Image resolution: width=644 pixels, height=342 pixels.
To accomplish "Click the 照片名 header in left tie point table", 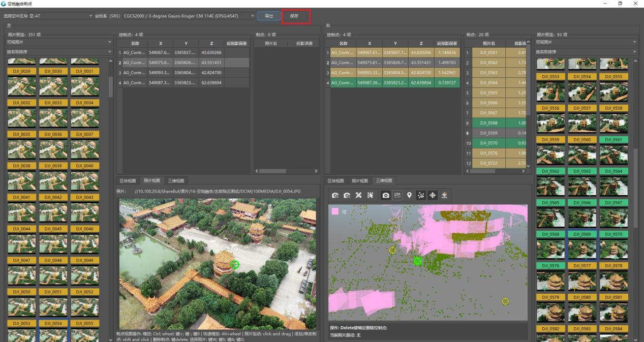I will (x=270, y=43).
